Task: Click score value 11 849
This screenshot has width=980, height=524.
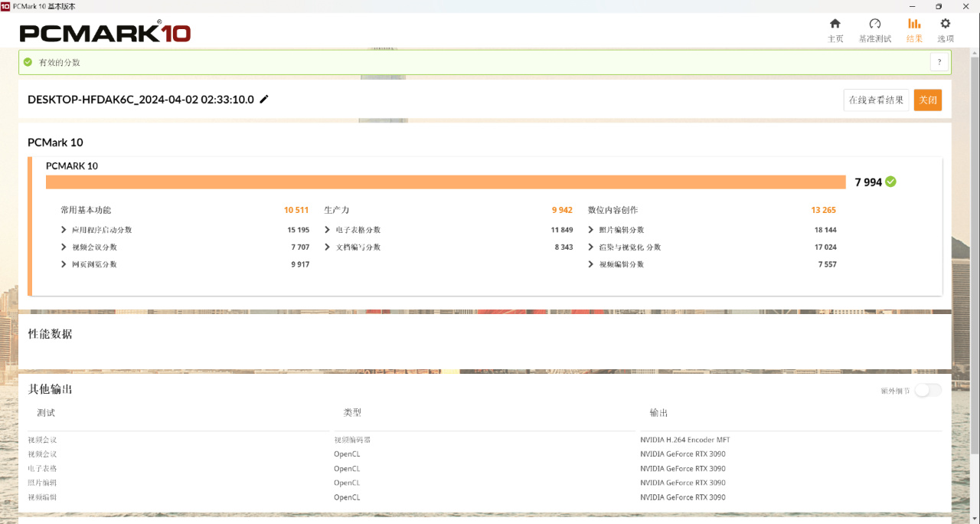Action: (562, 230)
